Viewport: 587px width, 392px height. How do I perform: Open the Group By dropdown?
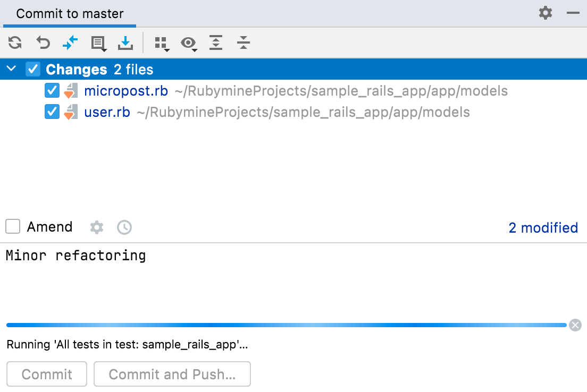162,43
